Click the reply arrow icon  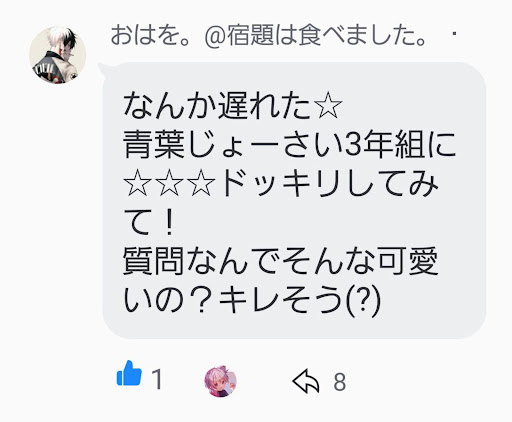(x=306, y=381)
